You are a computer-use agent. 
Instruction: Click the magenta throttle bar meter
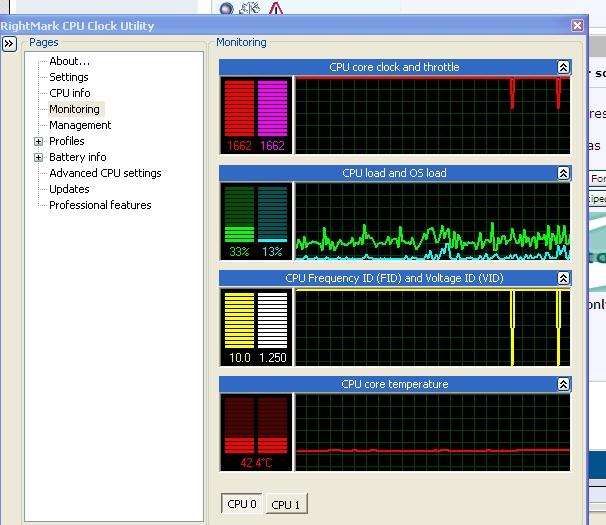tap(272, 108)
